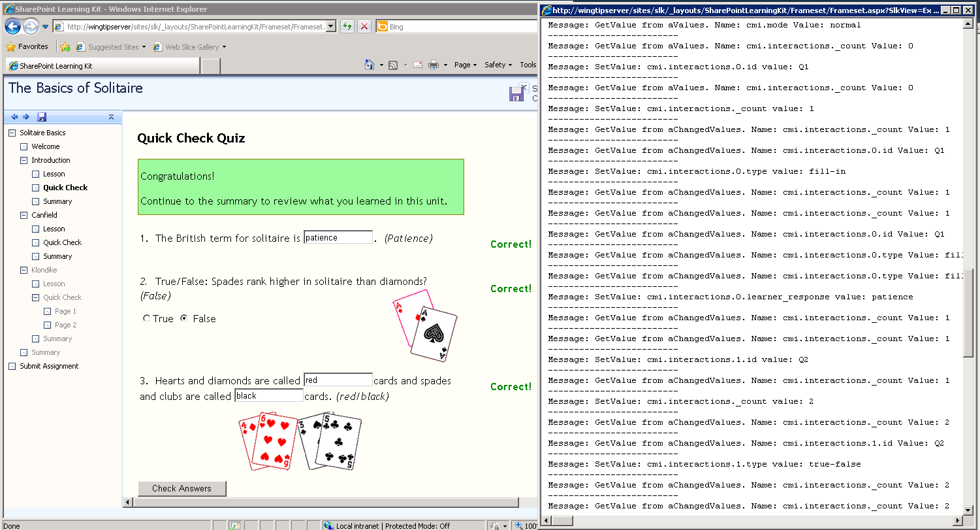Open the zoom level control in status bar
The width and height of the screenshot is (980, 530).
526,525
